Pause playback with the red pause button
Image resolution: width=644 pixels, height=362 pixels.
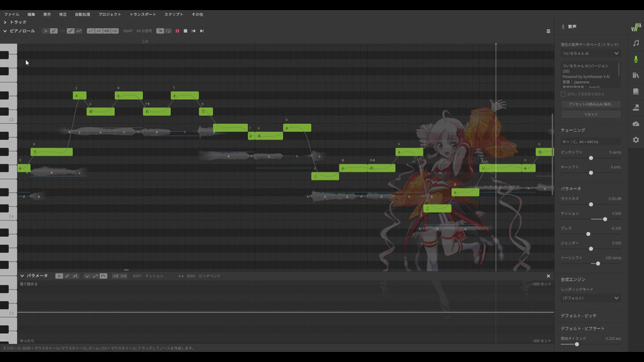pos(177,31)
